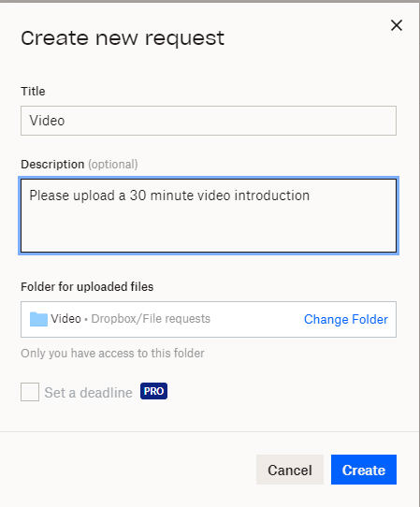
Task: Create the file request
Action: pos(364,470)
